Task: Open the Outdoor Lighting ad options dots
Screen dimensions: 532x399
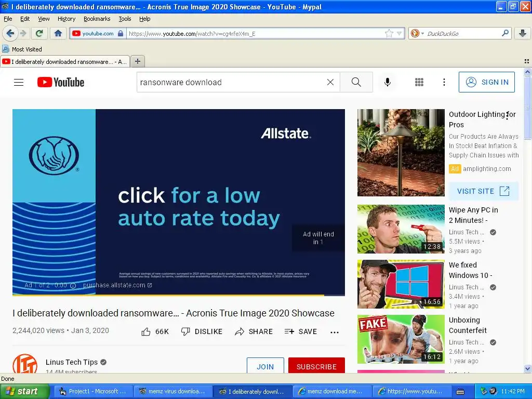Action: (x=507, y=116)
